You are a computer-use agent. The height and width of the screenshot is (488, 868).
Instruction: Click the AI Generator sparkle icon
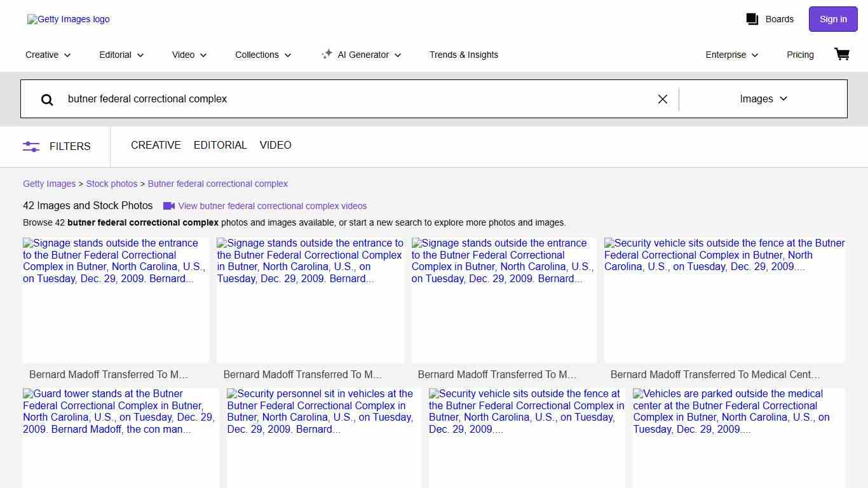pyautogui.click(x=327, y=55)
